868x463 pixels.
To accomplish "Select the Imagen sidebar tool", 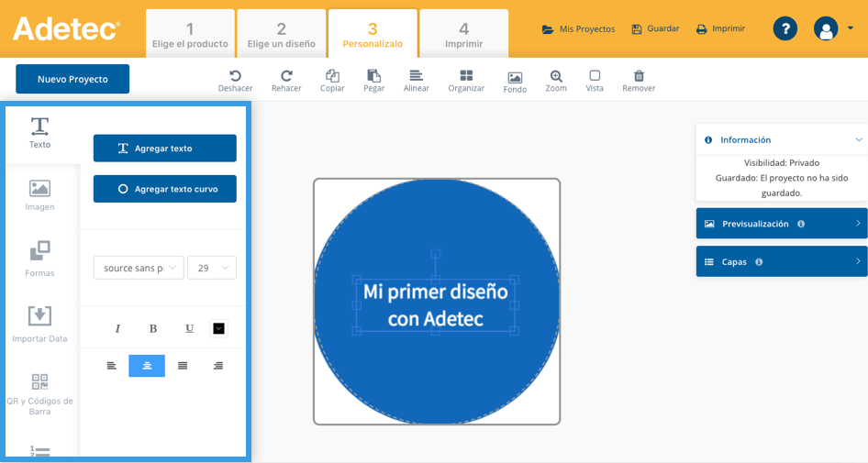I will pos(39,195).
